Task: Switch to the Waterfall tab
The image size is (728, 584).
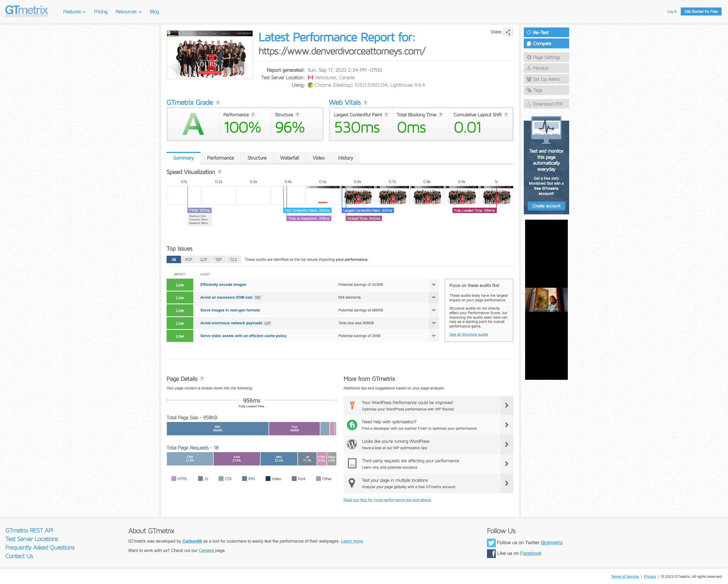Action: pos(289,158)
